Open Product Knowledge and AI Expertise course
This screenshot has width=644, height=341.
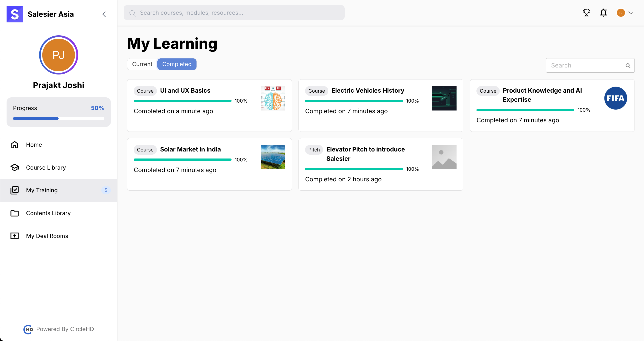click(542, 95)
